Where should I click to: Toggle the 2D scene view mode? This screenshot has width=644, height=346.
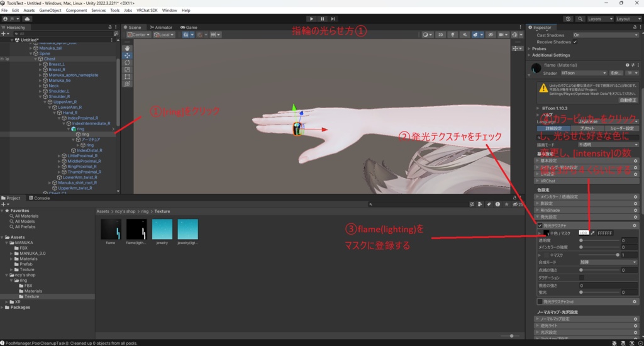click(x=440, y=35)
